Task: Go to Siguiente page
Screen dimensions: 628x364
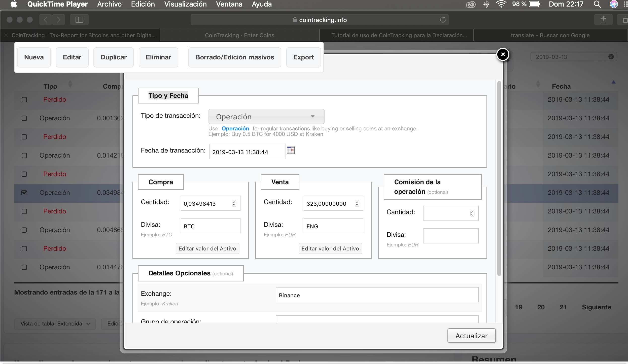Action: coord(596,307)
